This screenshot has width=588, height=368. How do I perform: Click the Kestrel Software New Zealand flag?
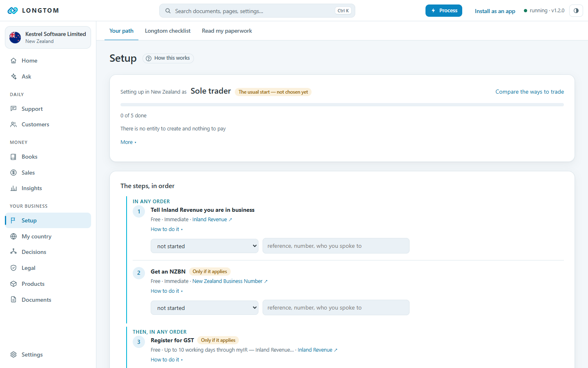(15, 38)
